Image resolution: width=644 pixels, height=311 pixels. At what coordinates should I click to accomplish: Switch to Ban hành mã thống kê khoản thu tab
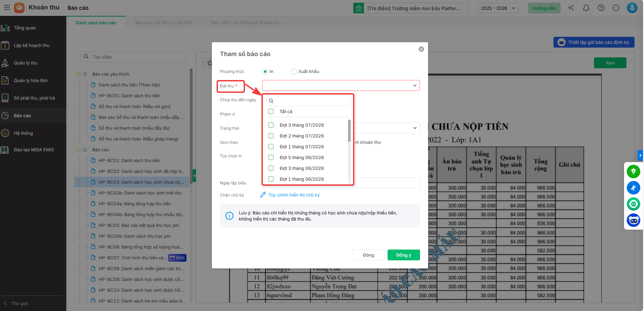click(246, 23)
